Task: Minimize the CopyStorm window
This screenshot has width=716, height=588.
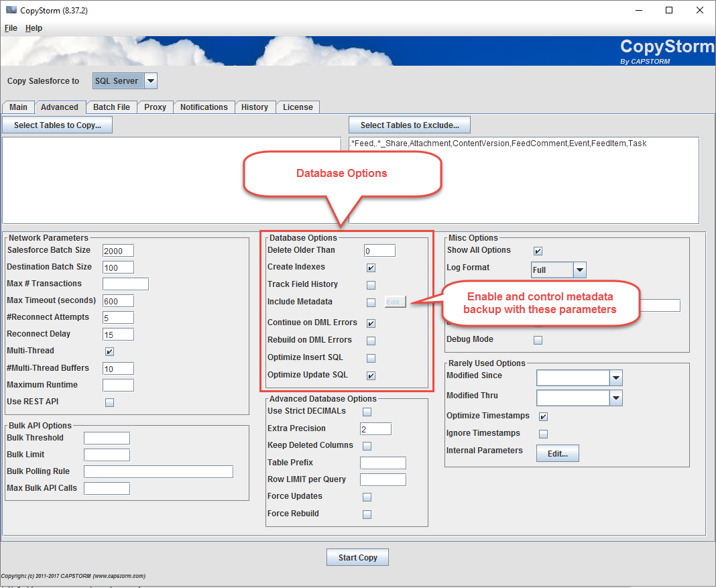Action: point(639,10)
